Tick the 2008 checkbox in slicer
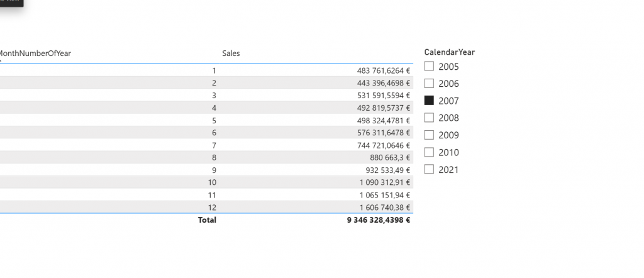Image resolution: width=644 pixels, height=278 pixels. 429,118
